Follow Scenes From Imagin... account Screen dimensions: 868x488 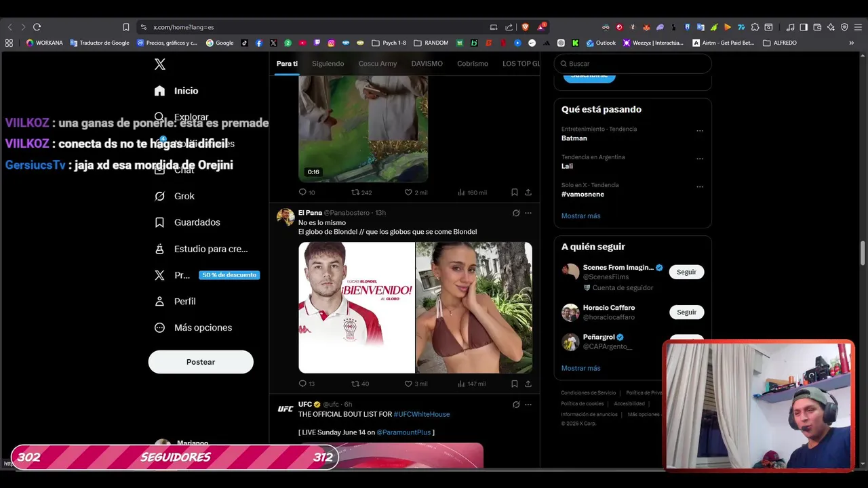(686, 272)
